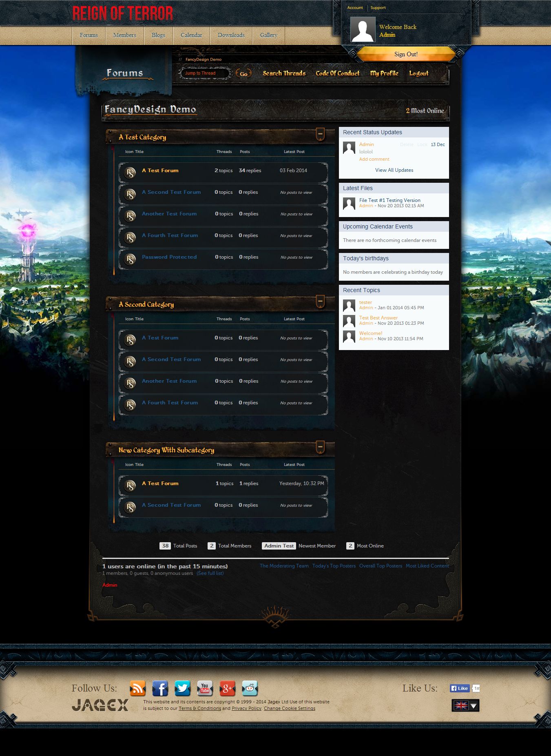This screenshot has height=756, width=551.
Task: Open The Moderating Team link
Action: [x=284, y=566]
